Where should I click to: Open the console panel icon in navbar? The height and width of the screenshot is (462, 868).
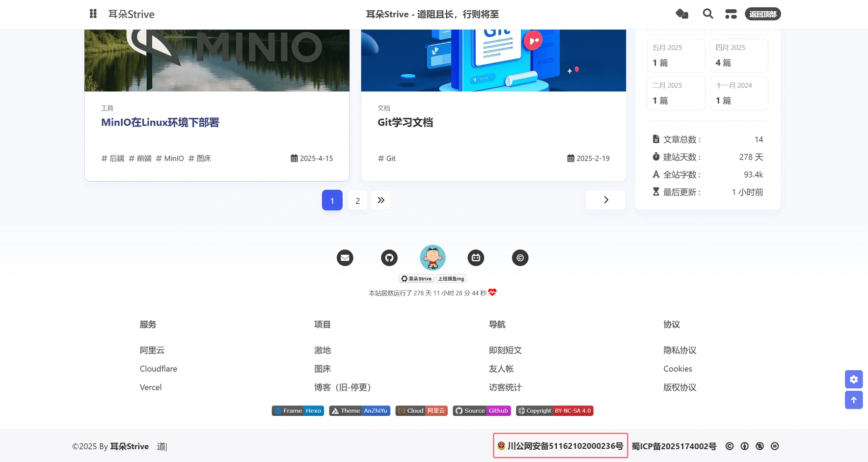731,14
